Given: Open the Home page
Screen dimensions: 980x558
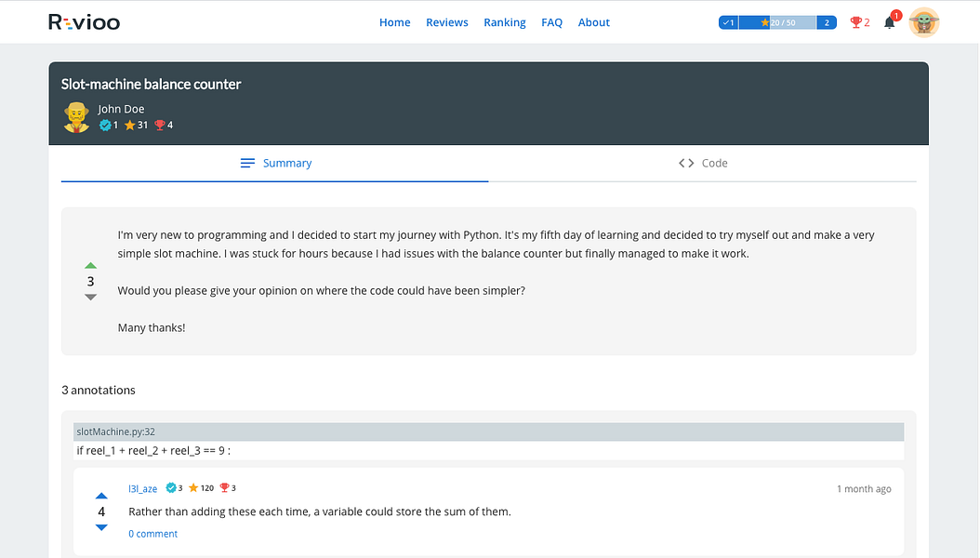Looking at the screenshot, I should click(x=394, y=22).
